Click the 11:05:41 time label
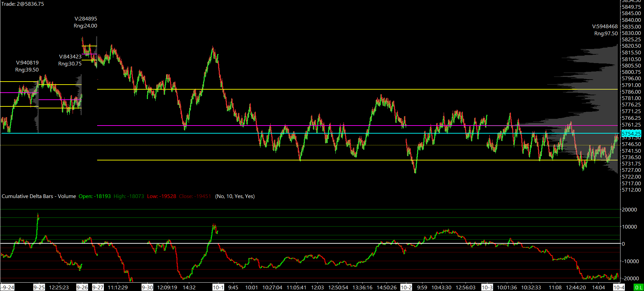The image size is (644, 291). coord(296,287)
